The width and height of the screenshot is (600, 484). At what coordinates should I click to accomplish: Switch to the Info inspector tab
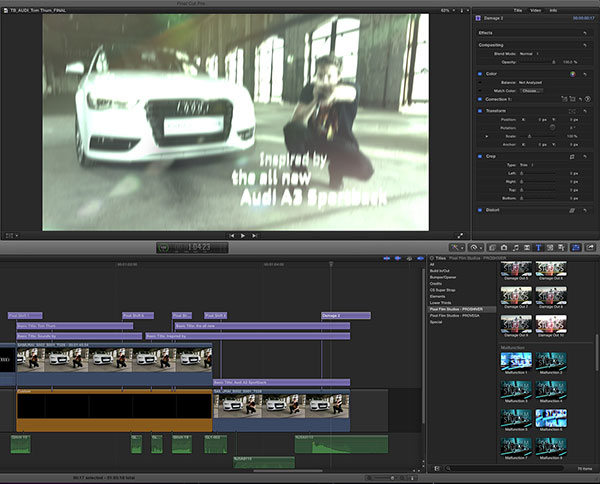pos(553,10)
